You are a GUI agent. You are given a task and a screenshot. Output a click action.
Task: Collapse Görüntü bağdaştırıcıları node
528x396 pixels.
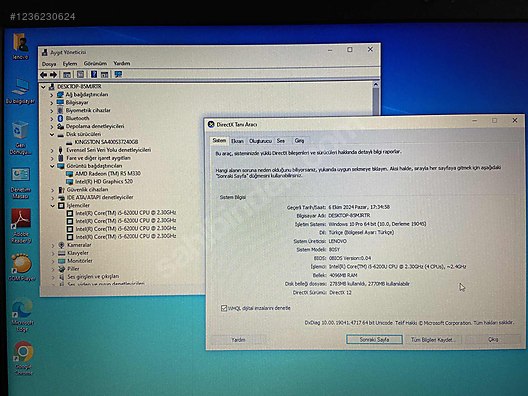click(52, 166)
